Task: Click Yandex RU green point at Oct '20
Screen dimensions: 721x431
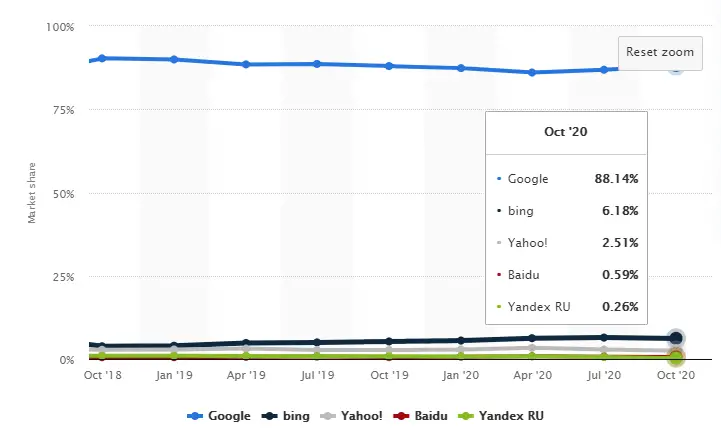Action: click(676, 358)
